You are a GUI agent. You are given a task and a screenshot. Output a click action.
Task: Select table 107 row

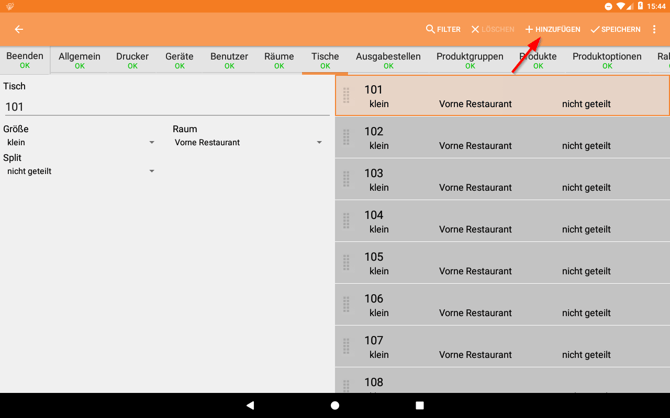502,347
